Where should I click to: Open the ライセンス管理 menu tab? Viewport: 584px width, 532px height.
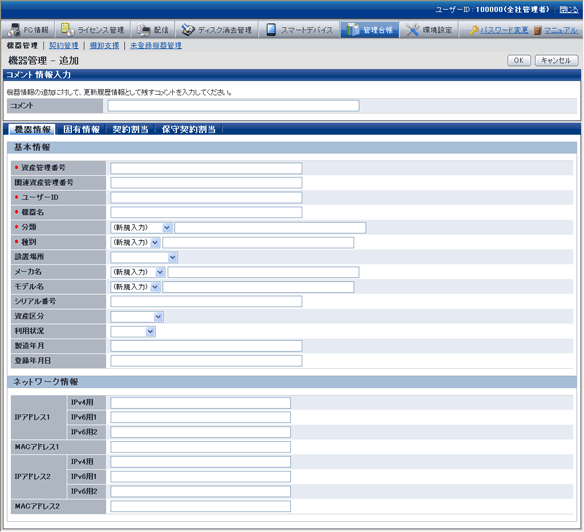click(93, 30)
